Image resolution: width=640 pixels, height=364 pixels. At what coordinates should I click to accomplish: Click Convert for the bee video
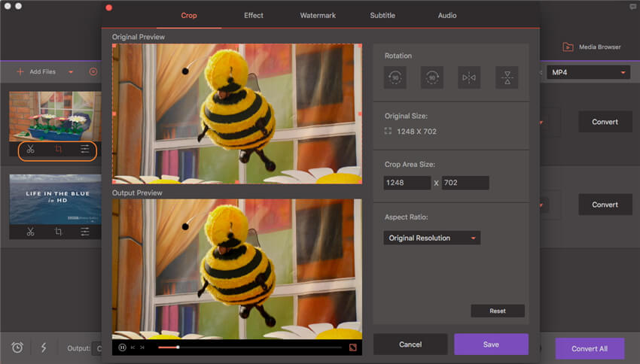pyautogui.click(x=605, y=122)
